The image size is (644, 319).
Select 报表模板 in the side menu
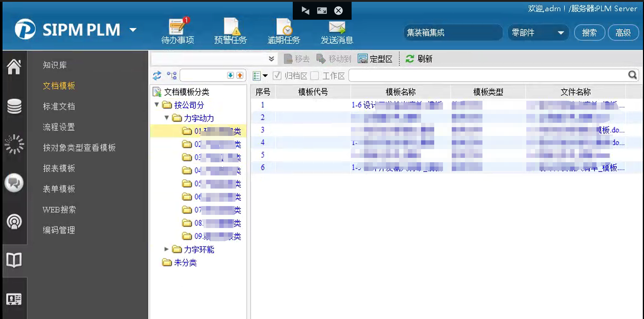click(x=59, y=168)
